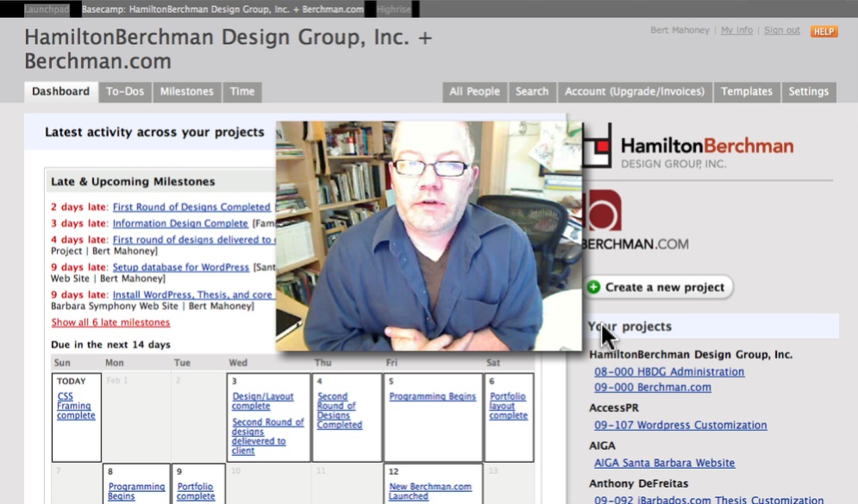
Task: Click the My info link
Action: [x=736, y=30]
